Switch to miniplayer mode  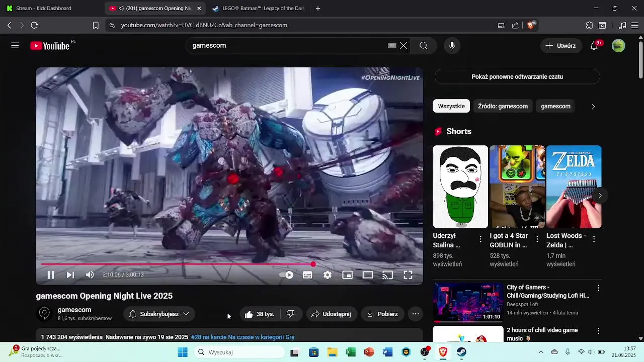pyautogui.click(x=348, y=275)
